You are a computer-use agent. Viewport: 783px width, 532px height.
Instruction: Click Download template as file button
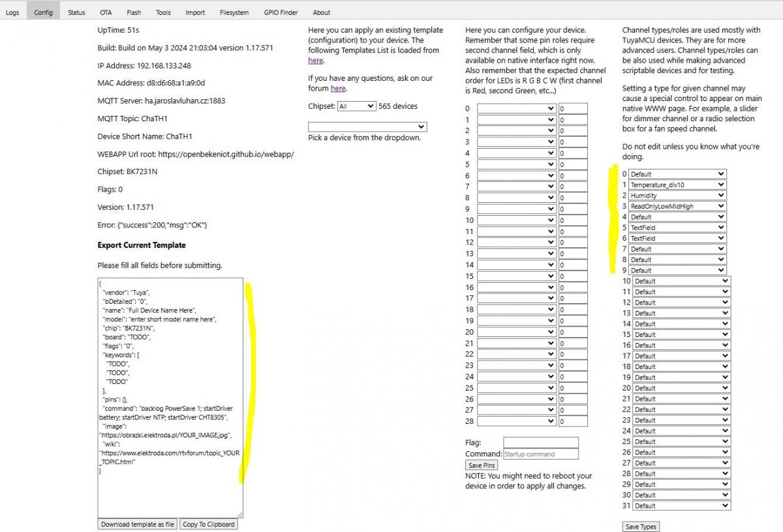tap(138, 524)
